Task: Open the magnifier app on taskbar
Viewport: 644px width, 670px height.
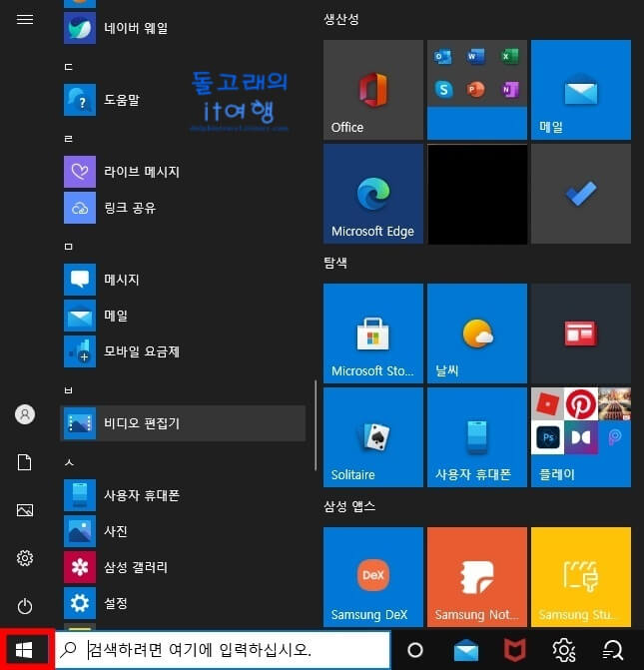Action: point(613,650)
